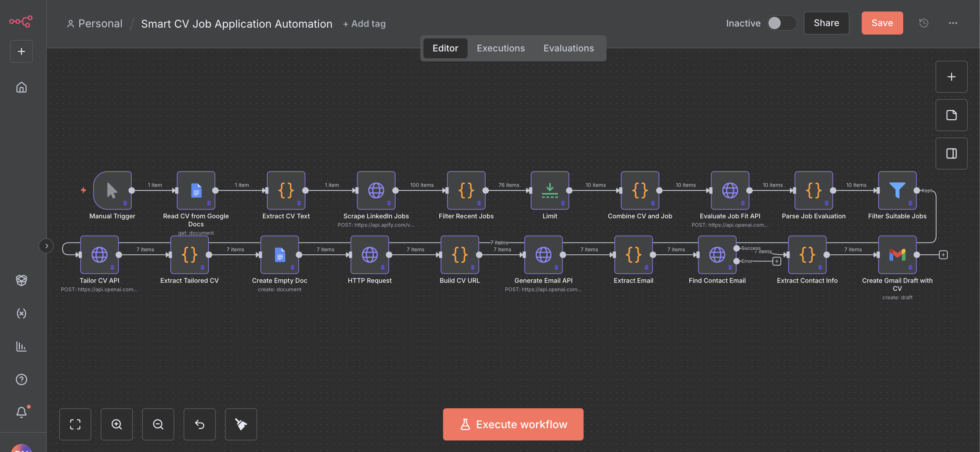Viewport: 980px width, 452px height.
Task: Unpin data on the Extract CV Text node
Action: pyautogui.click(x=299, y=203)
